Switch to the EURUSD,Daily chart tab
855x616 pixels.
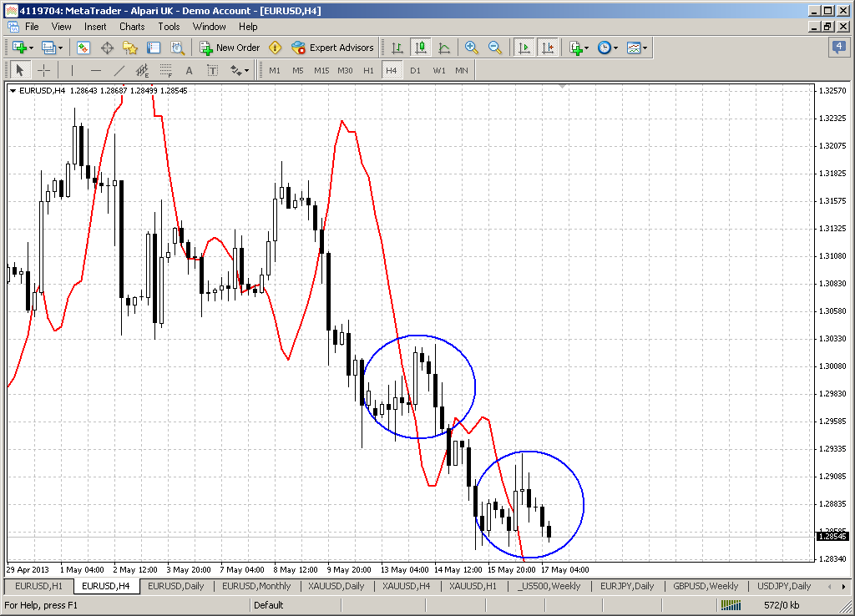tap(175, 586)
